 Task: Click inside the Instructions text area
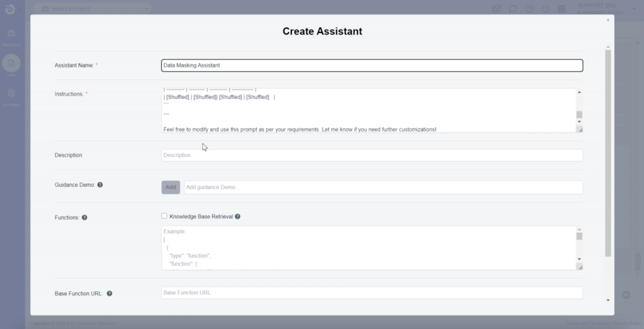click(369, 110)
